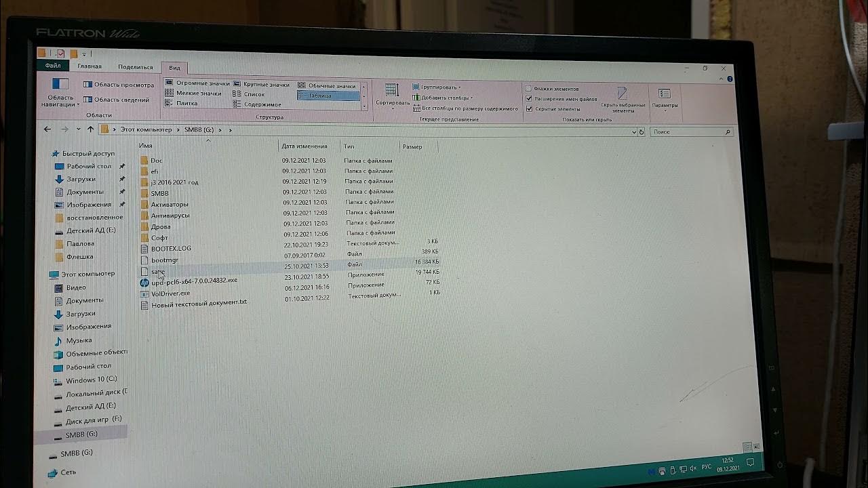The height and width of the screenshot is (488, 868).
Task: Go back with the Back arrow
Action: click(47, 129)
